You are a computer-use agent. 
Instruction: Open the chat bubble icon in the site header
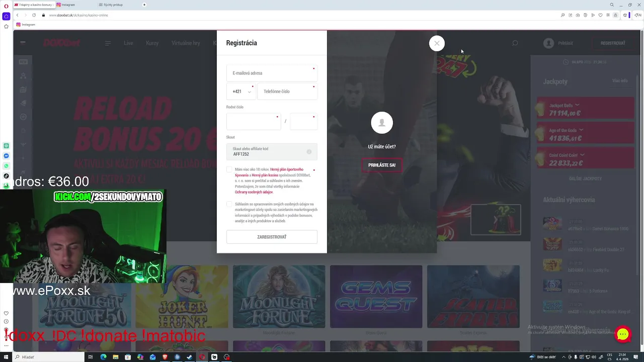pos(515,43)
